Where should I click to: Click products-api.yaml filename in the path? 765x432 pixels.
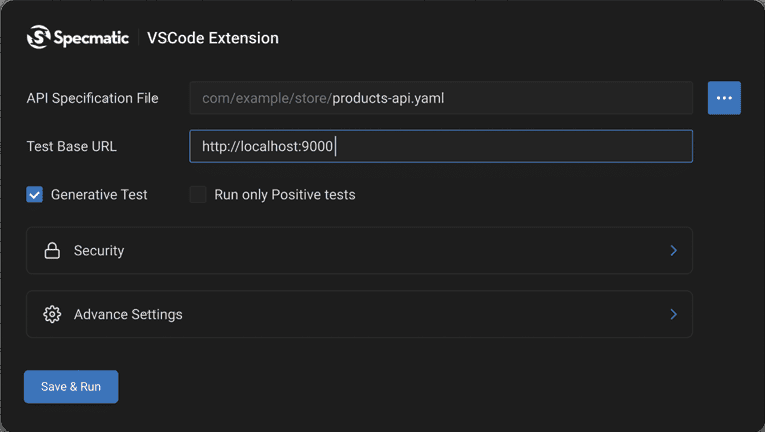coord(388,98)
